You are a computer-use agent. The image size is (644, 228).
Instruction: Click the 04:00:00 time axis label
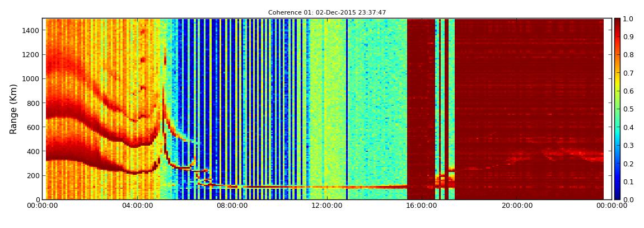(138, 206)
